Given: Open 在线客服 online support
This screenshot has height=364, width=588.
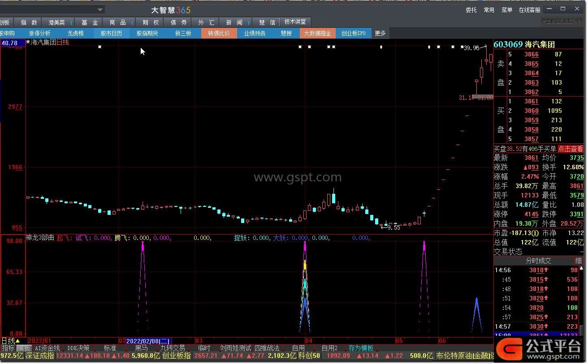Looking at the screenshot, I should point(530,10).
